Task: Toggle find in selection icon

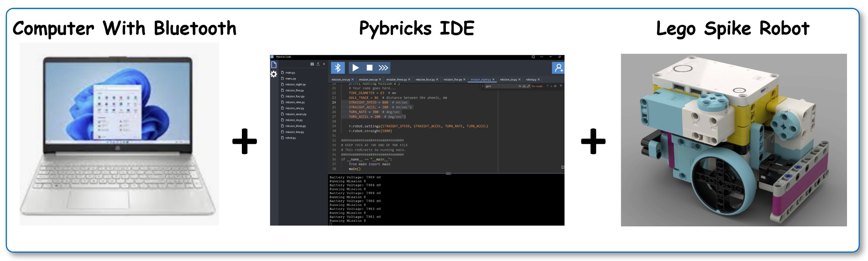Action: [x=555, y=86]
